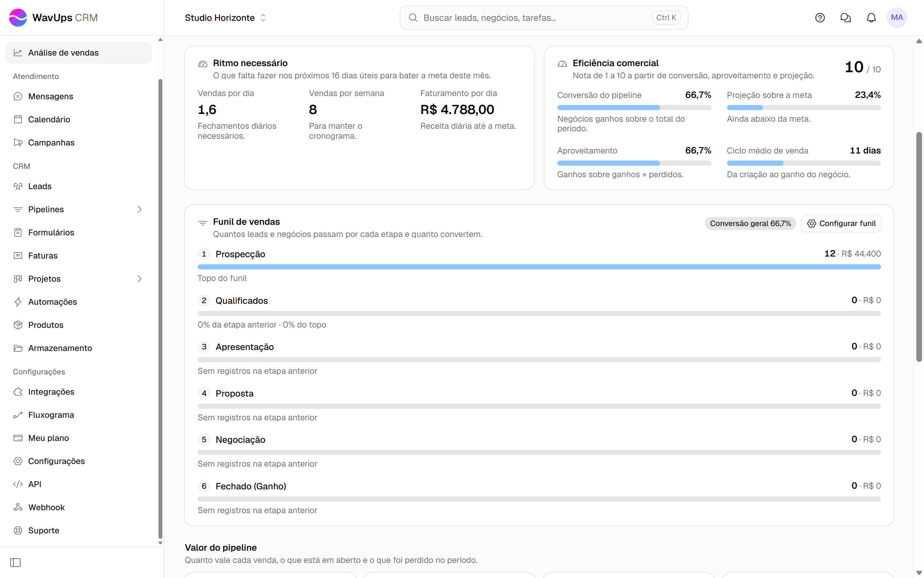
Task: Click the Ctrl K shortcut badge
Action: tap(666, 18)
